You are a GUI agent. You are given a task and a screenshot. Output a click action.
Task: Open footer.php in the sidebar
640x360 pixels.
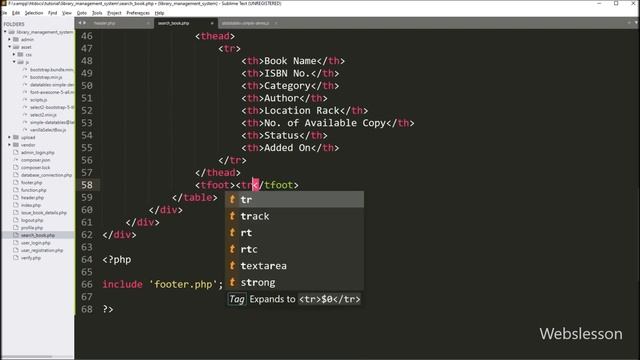(x=31, y=182)
